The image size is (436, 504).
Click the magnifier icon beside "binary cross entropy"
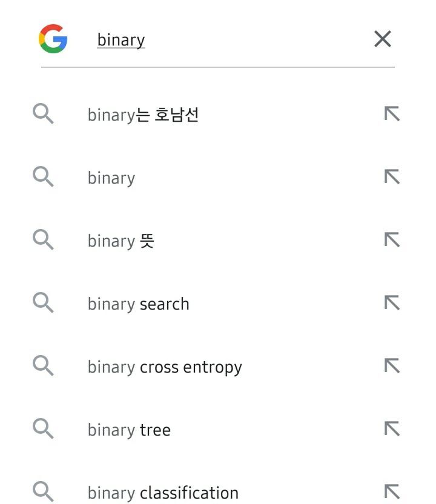pos(43,365)
